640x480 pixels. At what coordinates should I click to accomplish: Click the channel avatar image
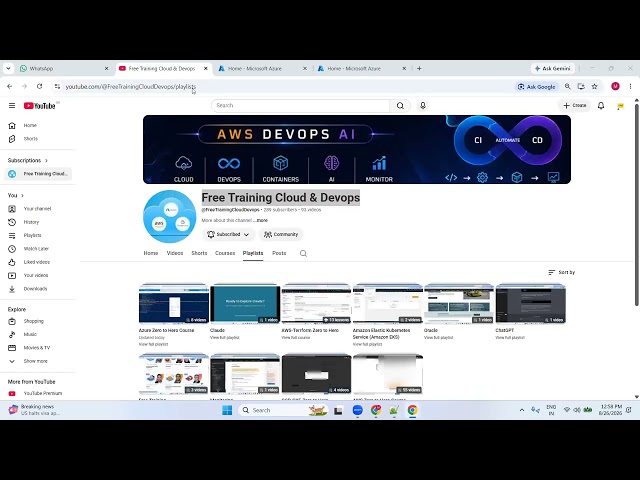[169, 216]
